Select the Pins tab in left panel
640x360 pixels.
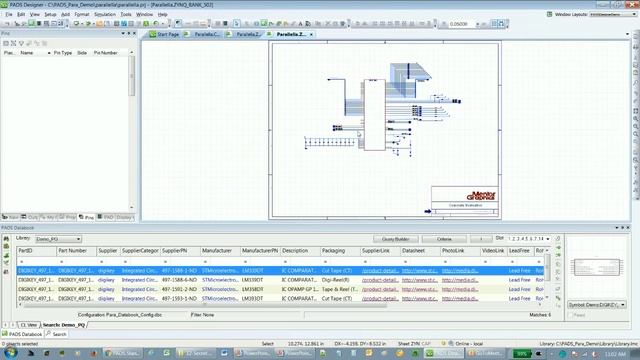click(86, 218)
